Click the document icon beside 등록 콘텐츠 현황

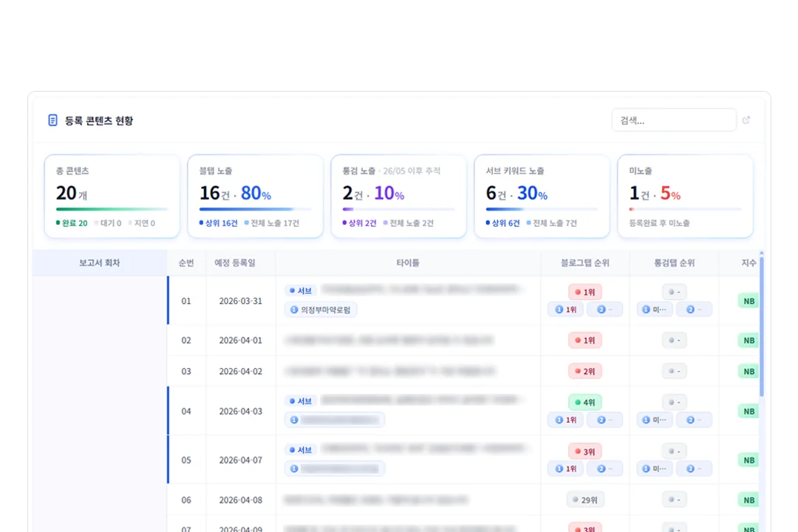[x=52, y=120]
